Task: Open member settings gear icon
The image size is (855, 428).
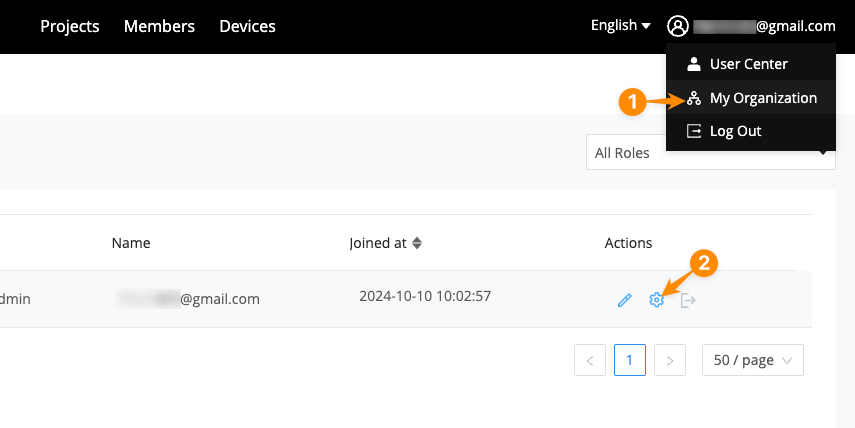Action: 657,299
